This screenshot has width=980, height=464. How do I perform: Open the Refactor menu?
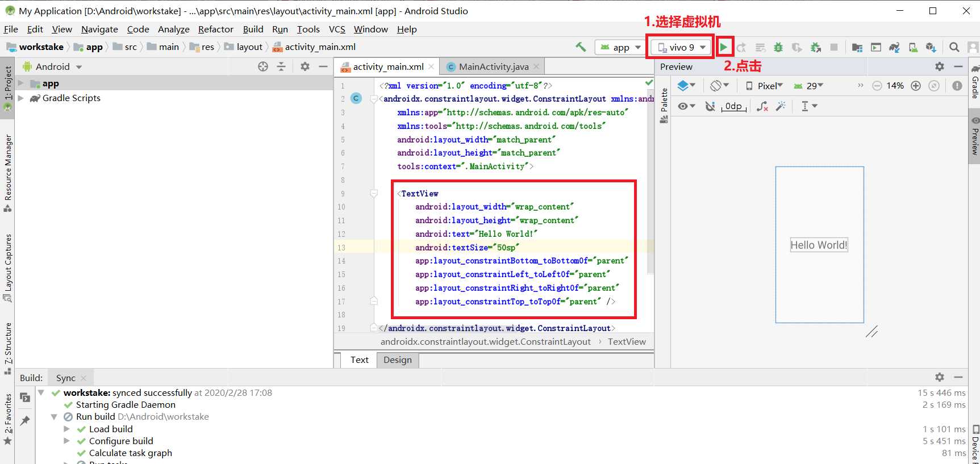pos(215,29)
